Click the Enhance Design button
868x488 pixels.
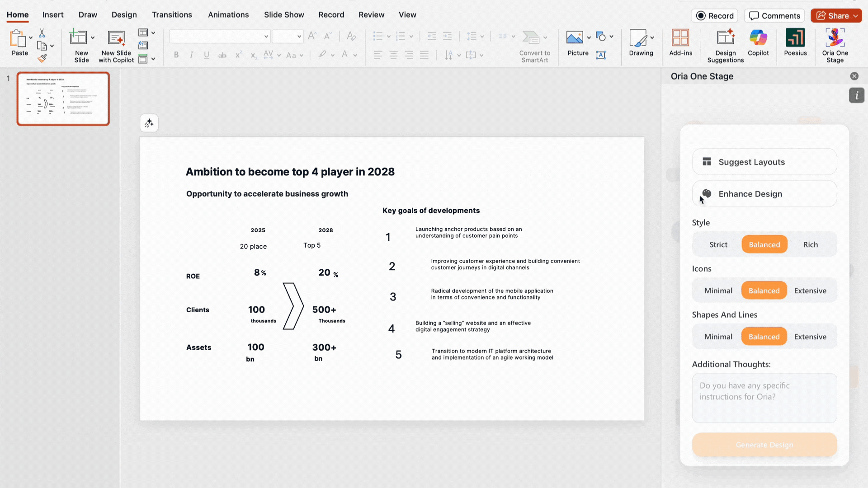764,194
